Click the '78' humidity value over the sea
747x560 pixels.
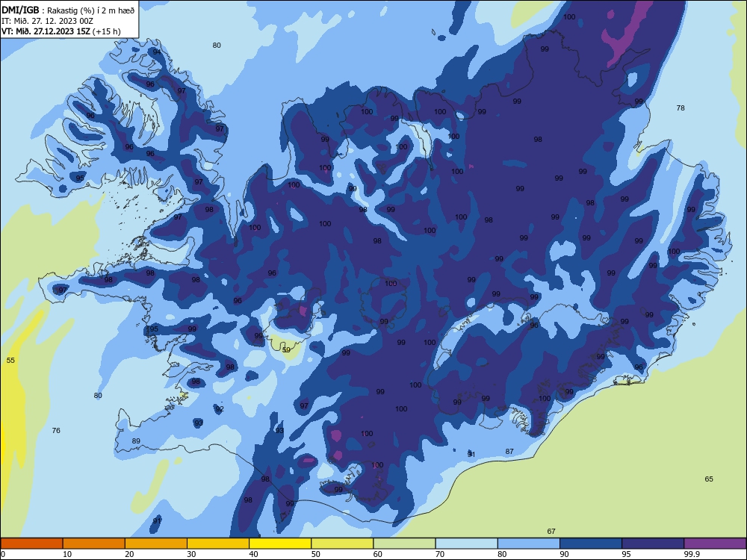pos(681,108)
